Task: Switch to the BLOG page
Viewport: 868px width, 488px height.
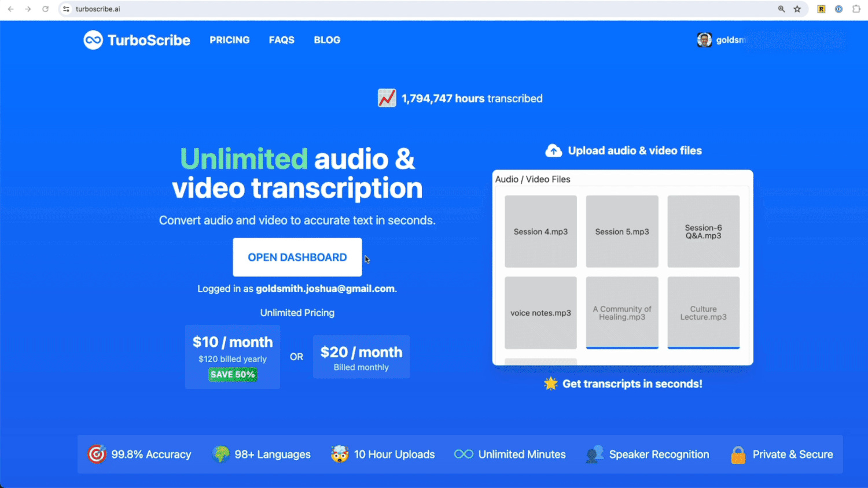Action: tap(327, 39)
